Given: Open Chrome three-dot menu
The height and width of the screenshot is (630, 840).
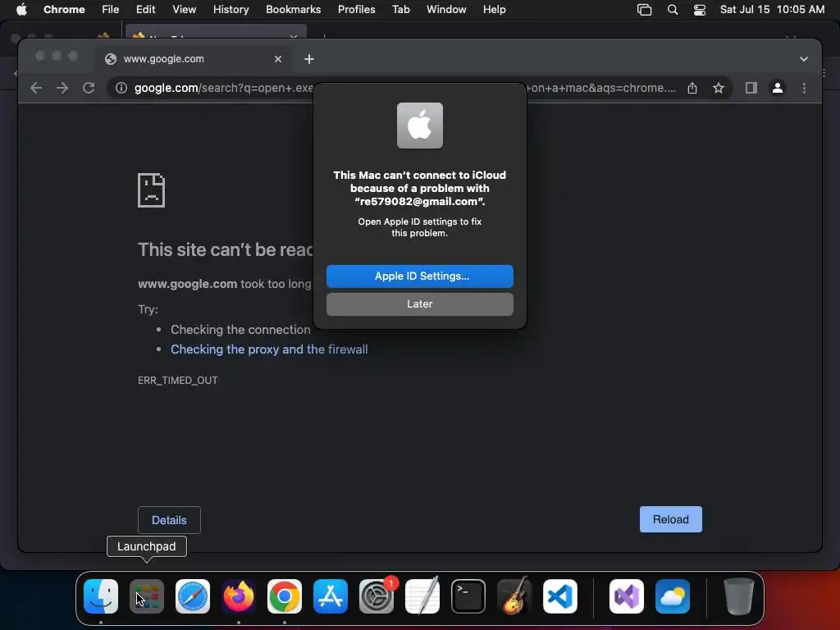Looking at the screenshot, I should 804,88.
